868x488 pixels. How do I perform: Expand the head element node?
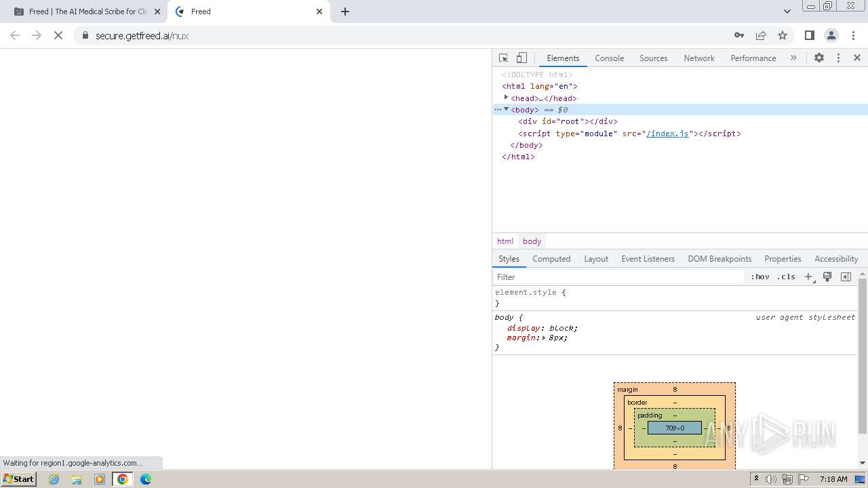[x=506, y=98]
